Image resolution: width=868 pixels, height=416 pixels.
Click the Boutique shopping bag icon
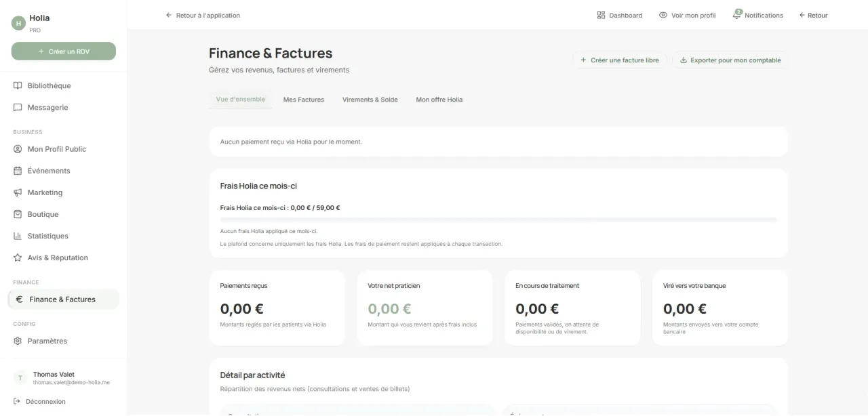[18, 214]
